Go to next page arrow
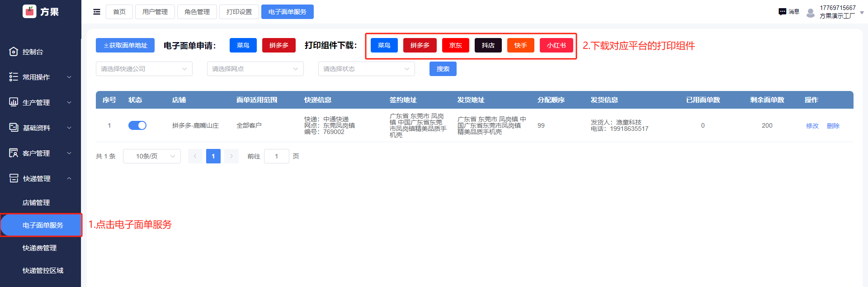The height and width of the screenshot is (287, 868). [x=231, y=156]
